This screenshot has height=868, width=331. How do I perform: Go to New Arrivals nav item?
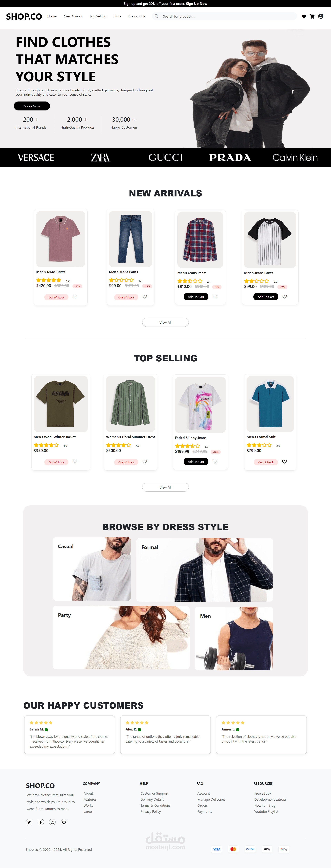tap(73, 16)
